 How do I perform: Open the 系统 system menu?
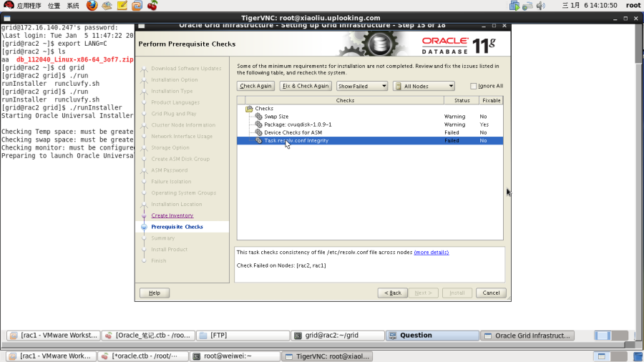pyautogui.click(x=73, y=6)
